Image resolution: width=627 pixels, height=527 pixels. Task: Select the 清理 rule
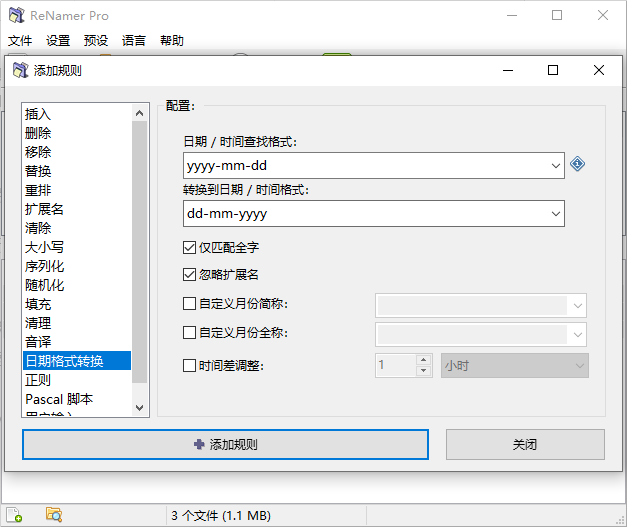[77, 323]
